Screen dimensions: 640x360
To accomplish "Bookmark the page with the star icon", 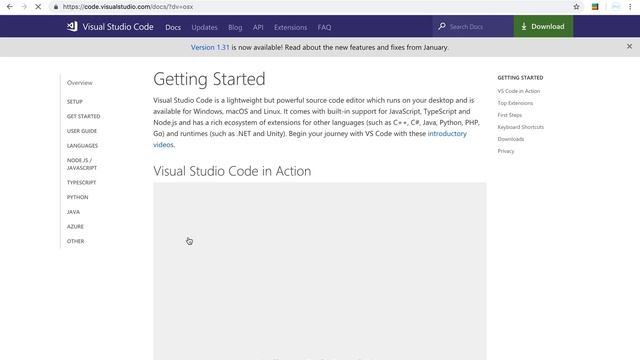I will pos(576,7).
